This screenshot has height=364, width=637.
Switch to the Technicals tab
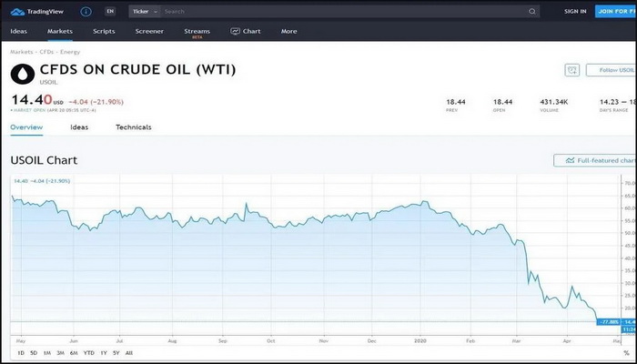click(134, 127)
